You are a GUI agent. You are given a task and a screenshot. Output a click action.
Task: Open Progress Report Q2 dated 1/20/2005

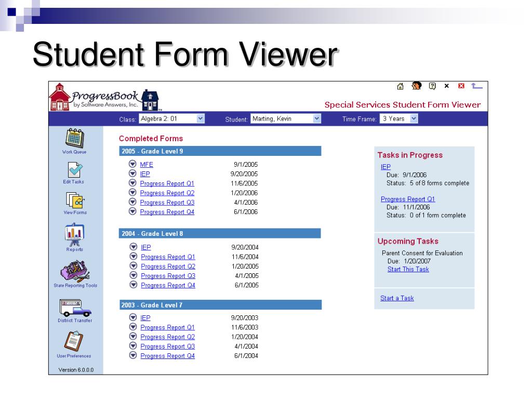coord(168,267)
